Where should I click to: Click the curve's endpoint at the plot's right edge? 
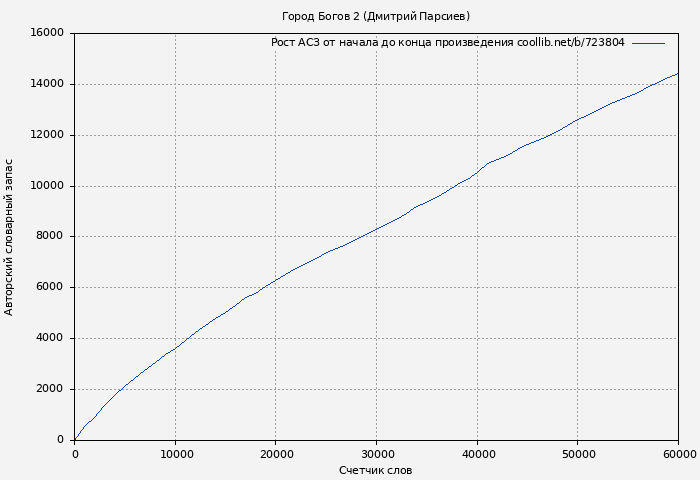(x=677, y=74)
